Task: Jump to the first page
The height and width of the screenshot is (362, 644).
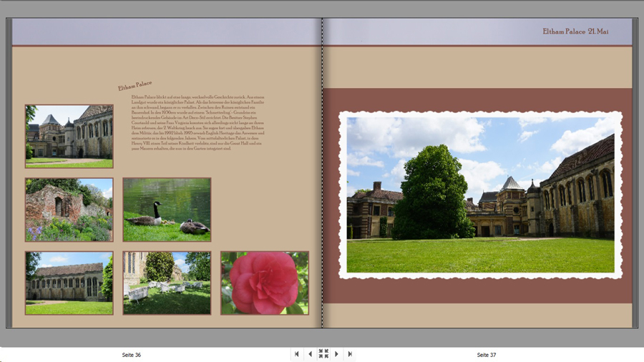Action: [296, 354]
